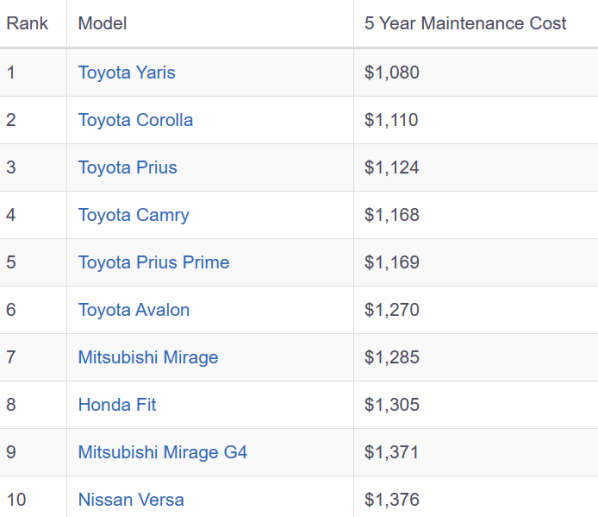Open the Mitsubishi Mirage link
The height and width of the screenshot is (517, 598).
point(148,357)
